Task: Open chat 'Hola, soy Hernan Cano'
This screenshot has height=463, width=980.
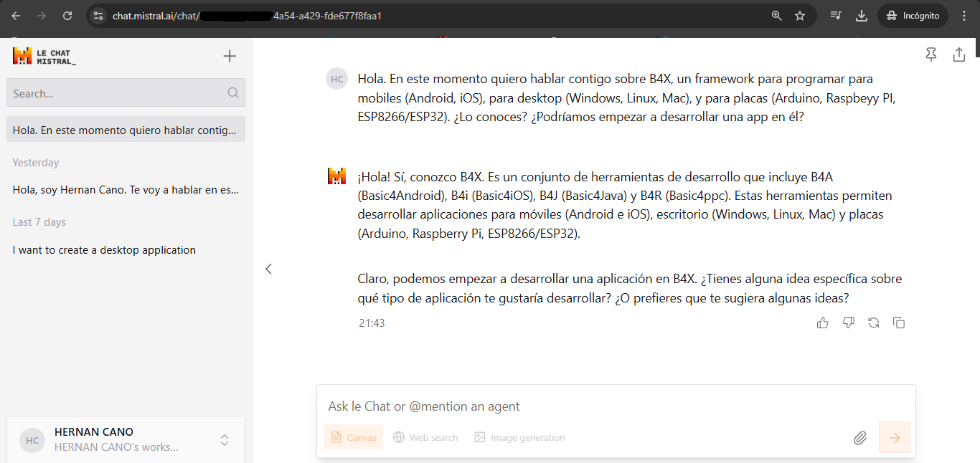Action: point(126,190)
